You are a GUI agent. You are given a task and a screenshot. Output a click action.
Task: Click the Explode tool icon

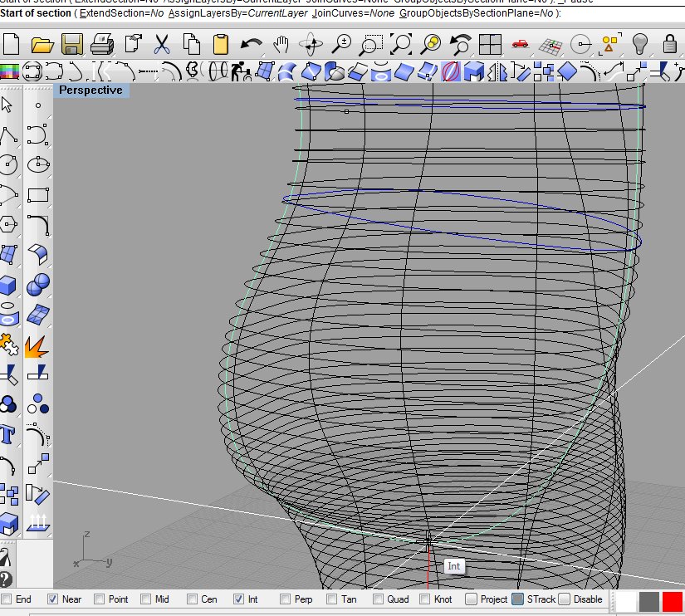pos(37,345)
